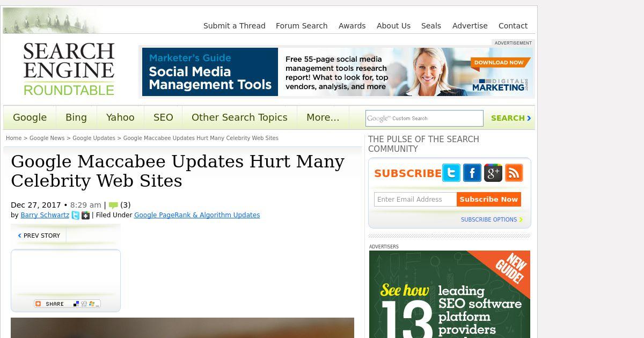Open Barry Schwartz author link

click(45, 215)
